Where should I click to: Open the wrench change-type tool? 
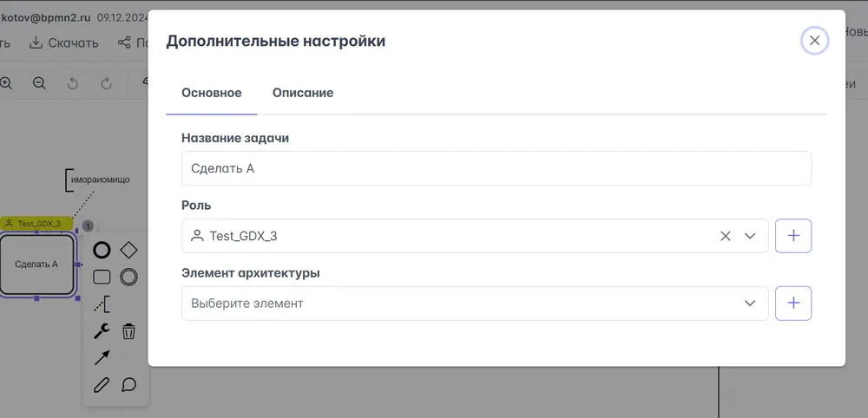click(x=102, y=331)
